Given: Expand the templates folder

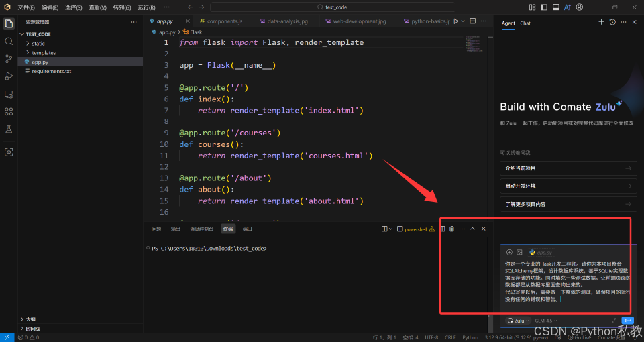Looking at the screenshot, I should (x=44, y=53).
